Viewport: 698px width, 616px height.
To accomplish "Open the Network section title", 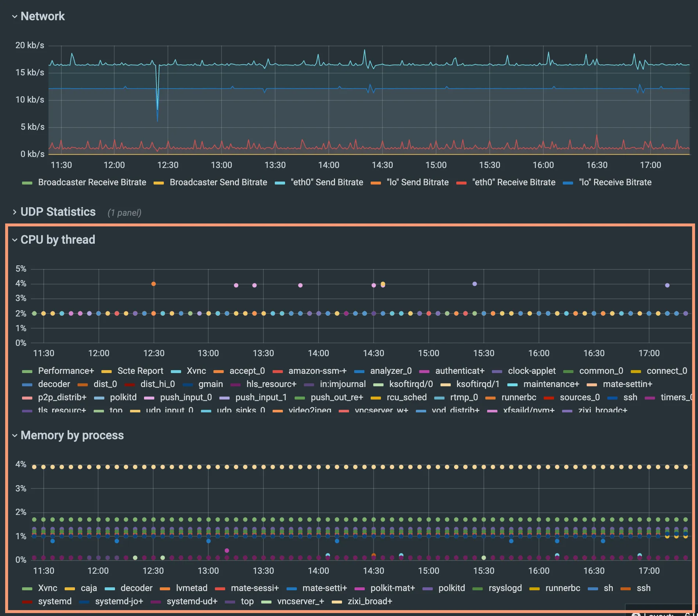I will tap(43, 16).
